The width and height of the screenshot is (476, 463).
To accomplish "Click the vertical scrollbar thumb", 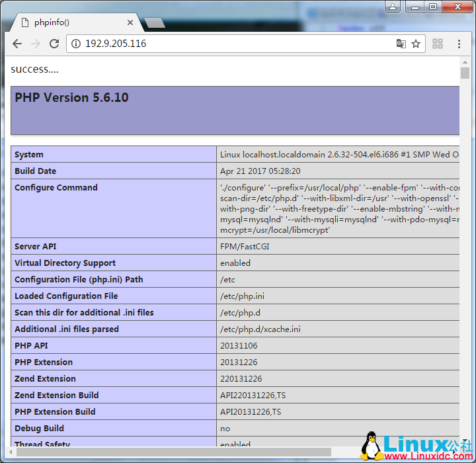I will tap(465, 73).
